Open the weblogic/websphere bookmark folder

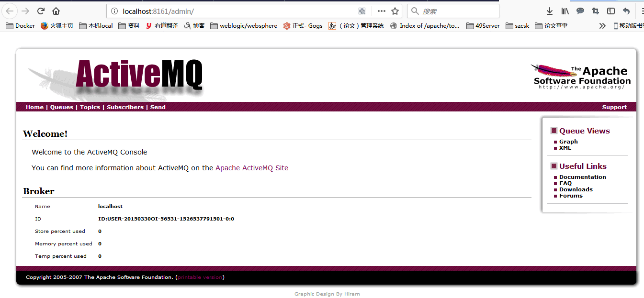pyautogui.click(x=244, y=26)
